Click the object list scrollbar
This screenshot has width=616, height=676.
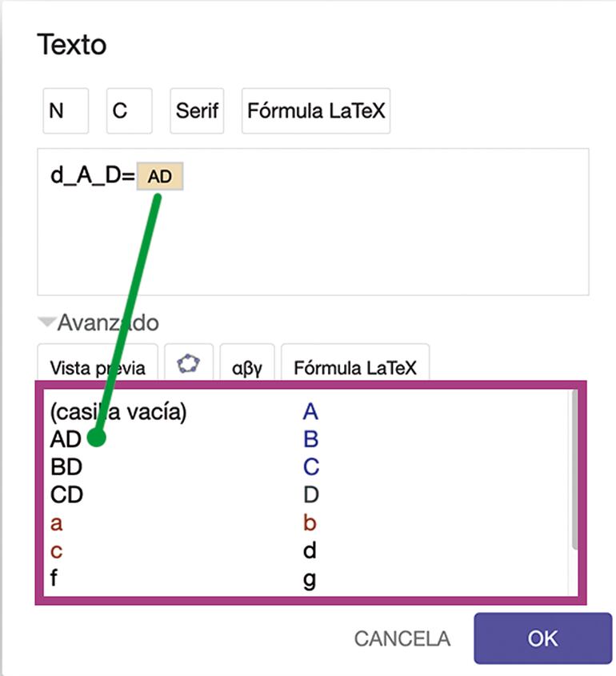point(574,472)
